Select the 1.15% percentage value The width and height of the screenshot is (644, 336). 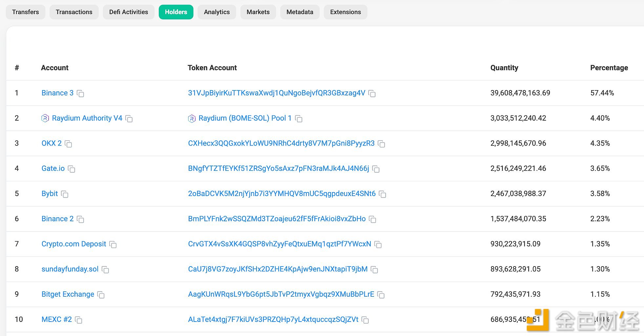600,294
